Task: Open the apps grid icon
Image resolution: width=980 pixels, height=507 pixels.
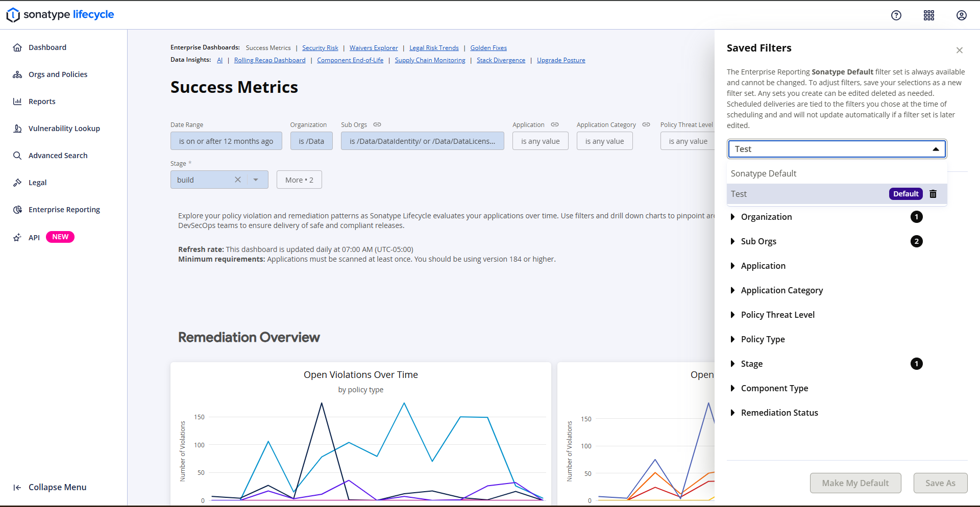Action: click(x=929, y=15)
